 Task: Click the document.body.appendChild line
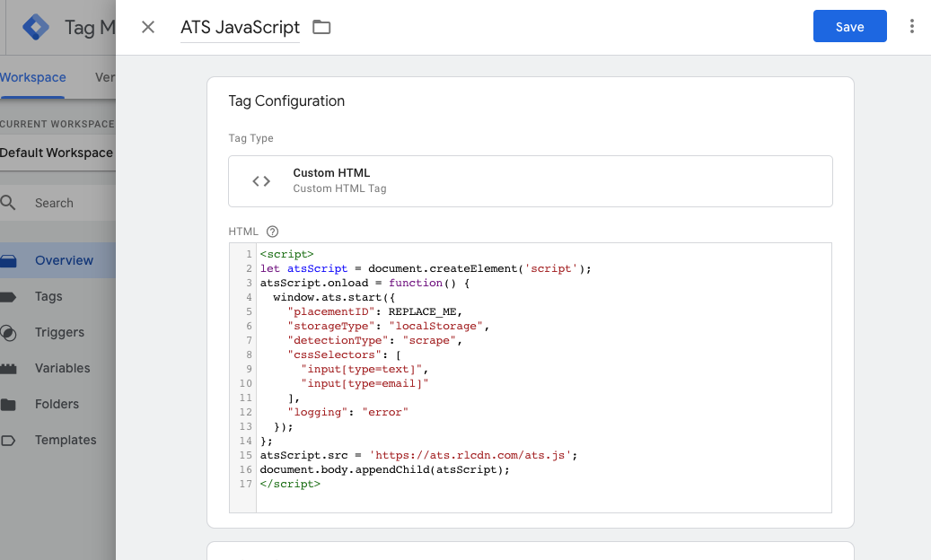pyautogui.click(x=385, y=470)
